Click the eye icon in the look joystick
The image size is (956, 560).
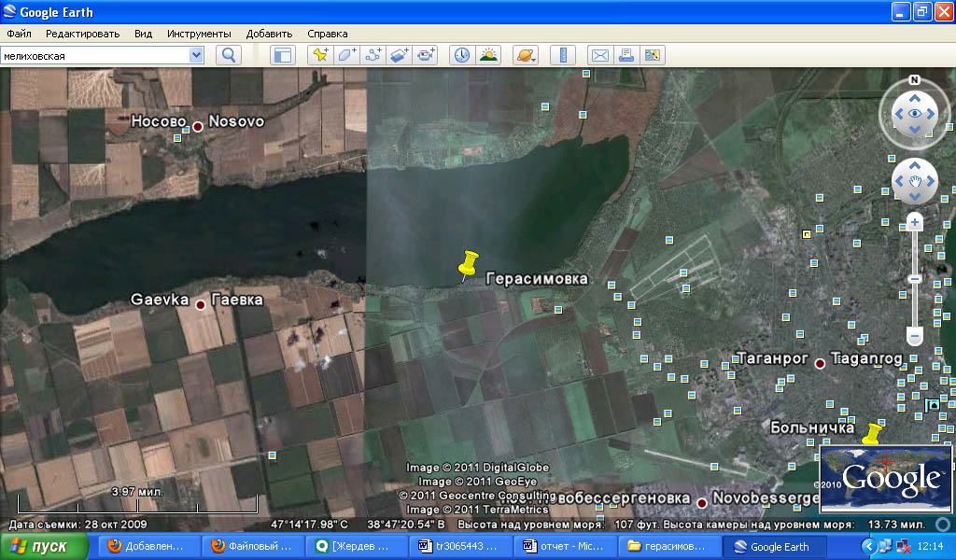[915, 113]
